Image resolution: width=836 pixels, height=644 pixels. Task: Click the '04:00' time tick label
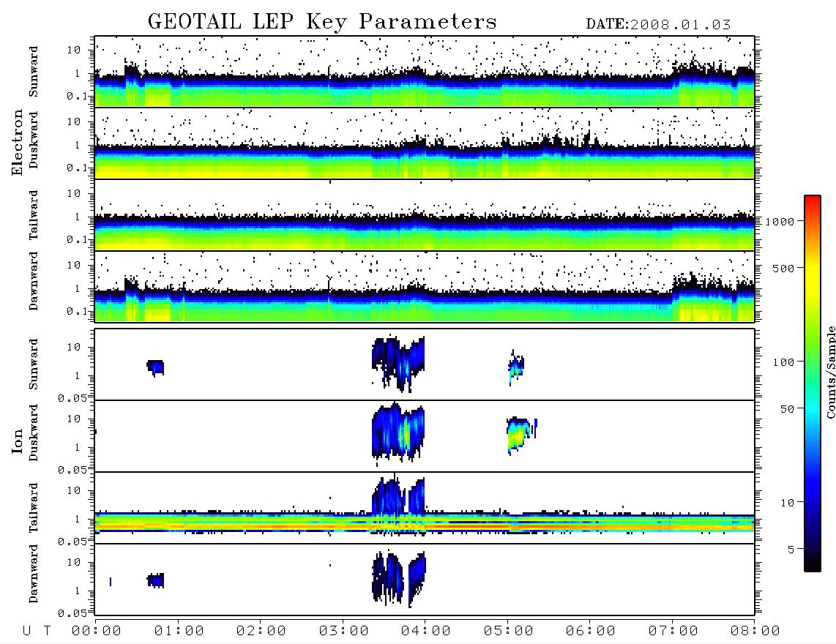(425, 632)
